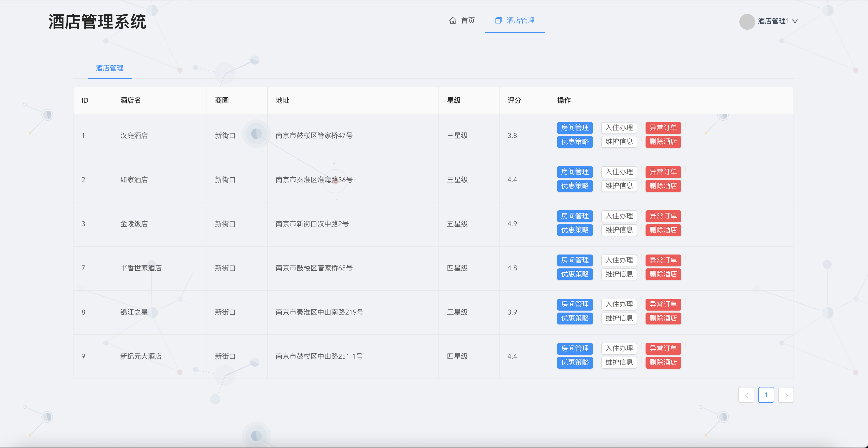
Task: Open 维护信息 for 书香世家酒店
Action: point(619,274)
